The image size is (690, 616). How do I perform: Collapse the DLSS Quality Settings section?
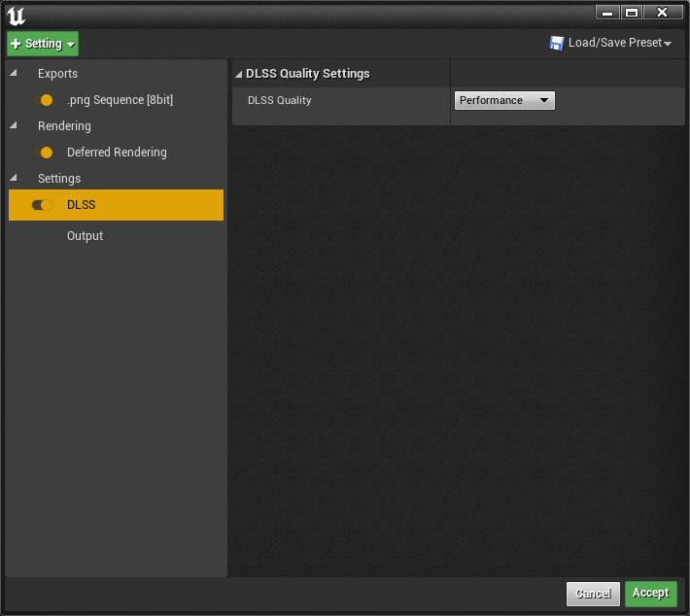tap(238, 75)
